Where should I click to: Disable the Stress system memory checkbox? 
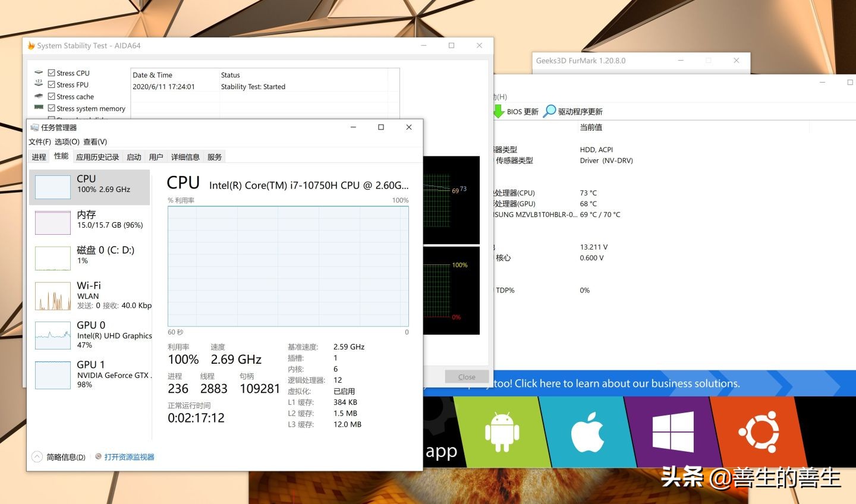coord(51,108)
